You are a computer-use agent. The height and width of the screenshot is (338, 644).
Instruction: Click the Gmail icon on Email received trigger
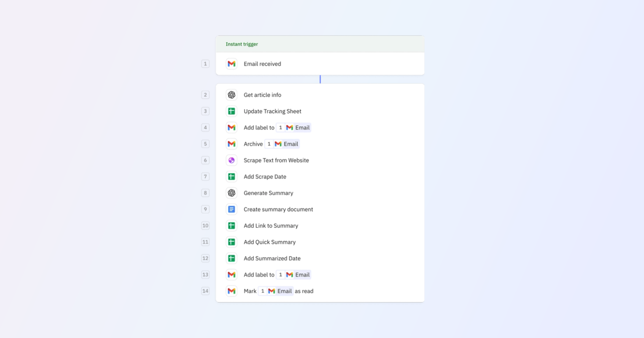[x=231, y=64]
